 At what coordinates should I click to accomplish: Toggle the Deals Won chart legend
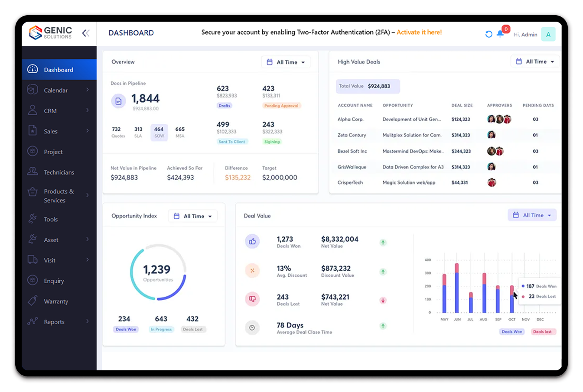tap(512, 332)
